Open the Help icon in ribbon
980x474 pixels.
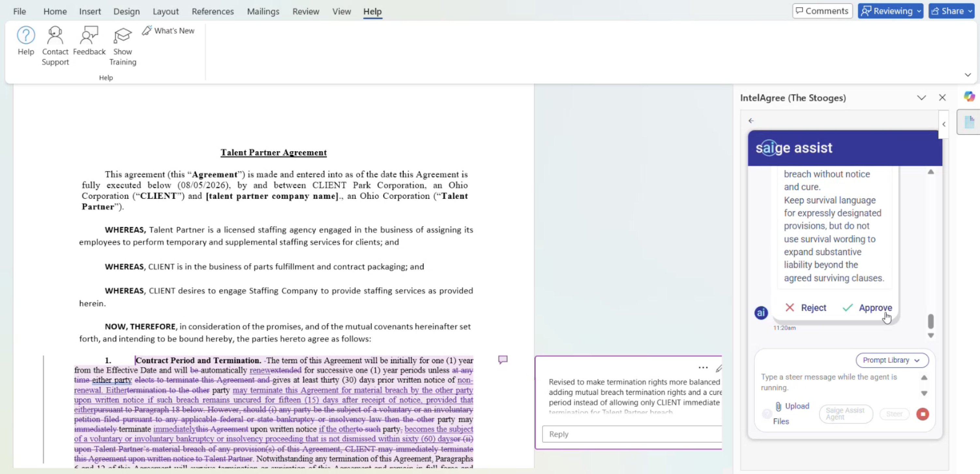(26, 41)
